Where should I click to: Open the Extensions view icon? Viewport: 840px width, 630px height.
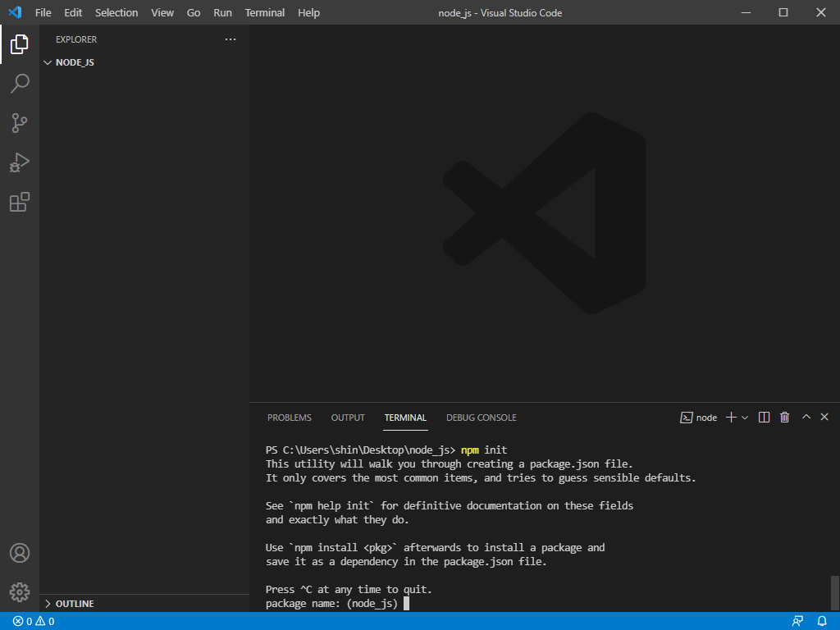[x=20, y=202]
